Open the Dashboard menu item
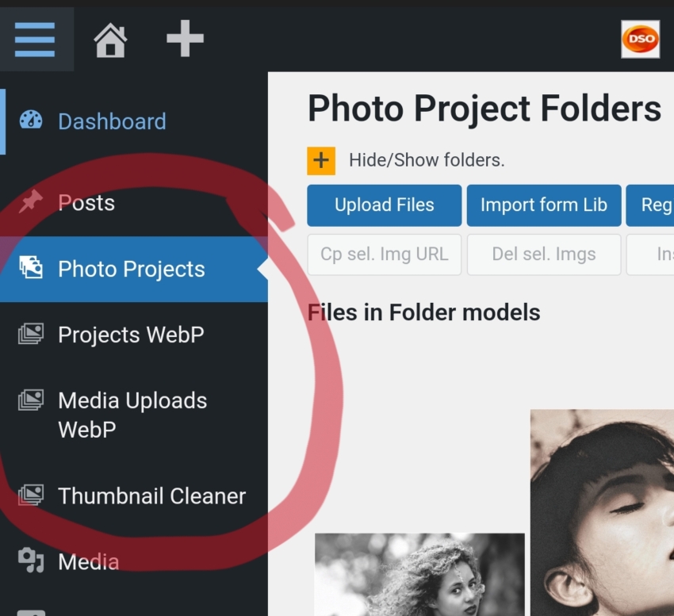The height and width of the screenshot is (616, 674). pyautogui.click(x=112, y=121)
